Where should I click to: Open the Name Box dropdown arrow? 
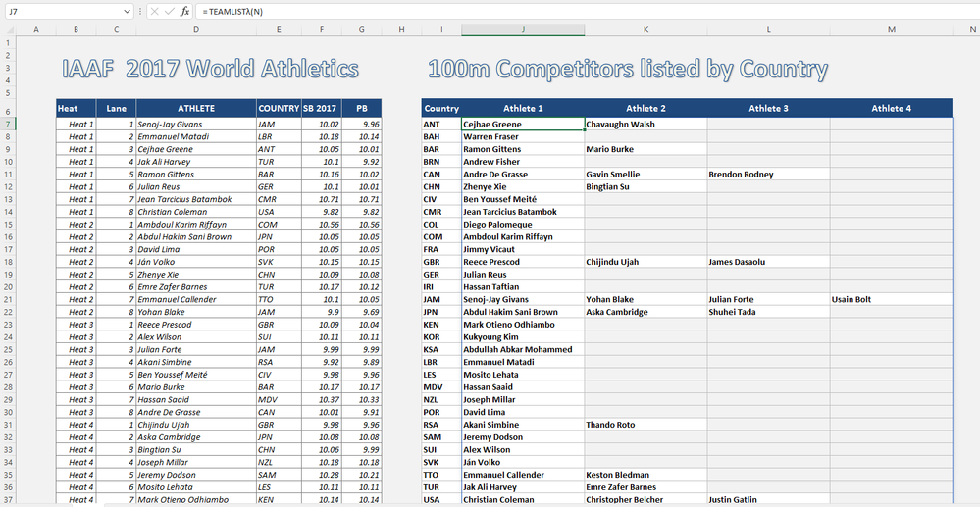[129, 11]
